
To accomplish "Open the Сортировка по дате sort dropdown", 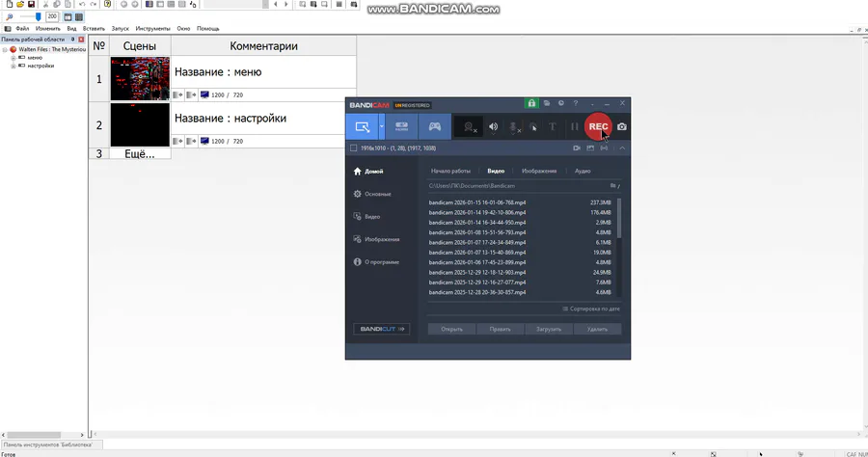I will 590,309.
